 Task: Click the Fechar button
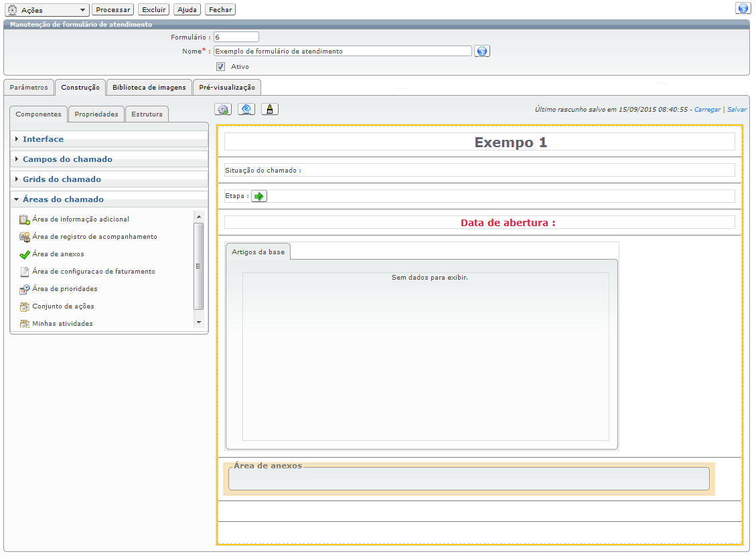click(x=220, y=9)
